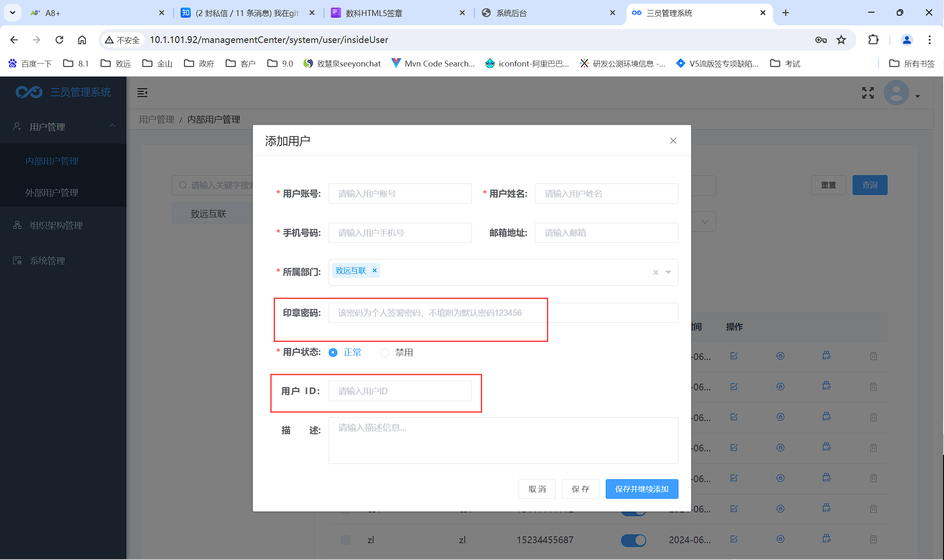Bookmark this page with the star icon
The width and height of the screenshot is (944, 560).
(x=841, y=40)
